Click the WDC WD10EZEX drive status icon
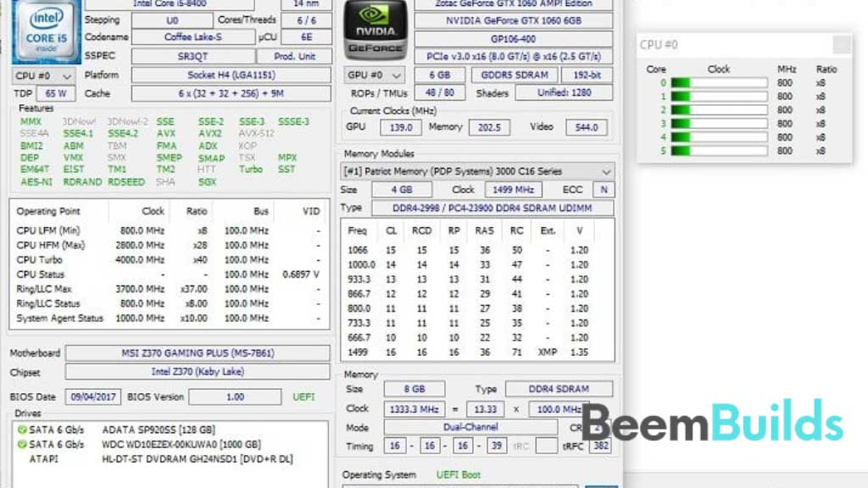This screenshot has height=488, width=868. (x=22, y=444)
